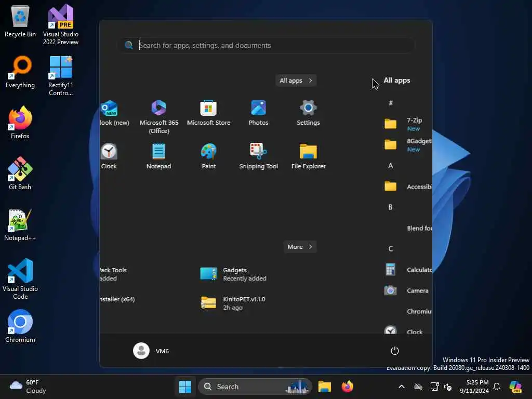Click the More recommended button

coord(300,247)
